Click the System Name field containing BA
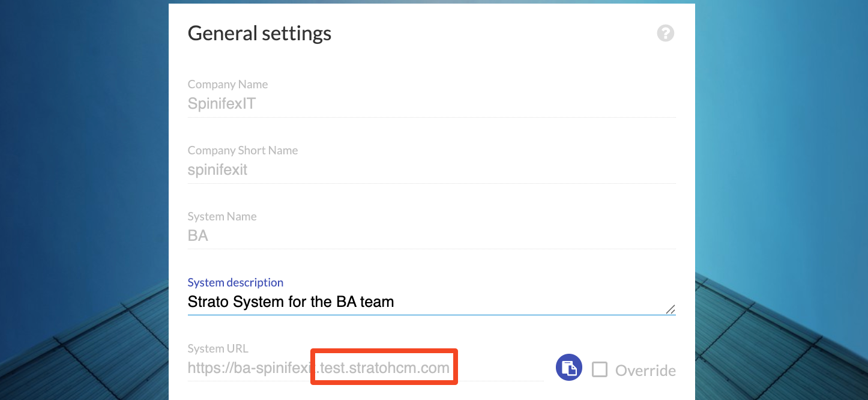The height and width of the screenshot is (400, 868). pos(431,236)
